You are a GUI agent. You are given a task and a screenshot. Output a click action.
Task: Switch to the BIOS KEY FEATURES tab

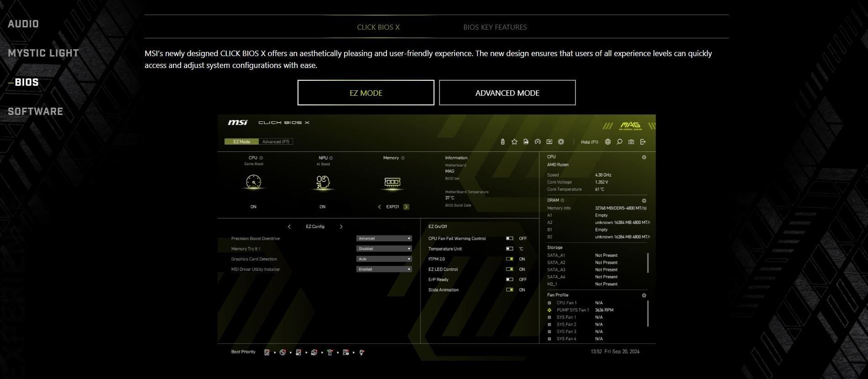pos(495,27)
